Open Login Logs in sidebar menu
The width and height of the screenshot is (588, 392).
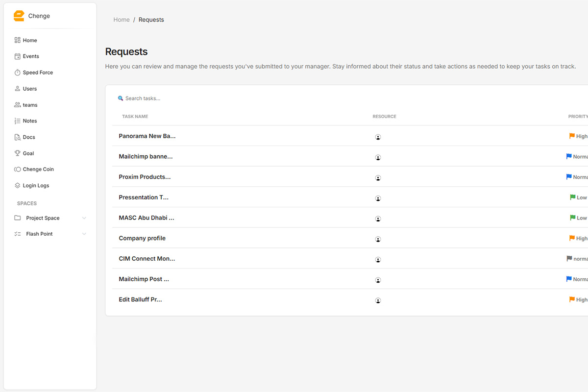36,186
